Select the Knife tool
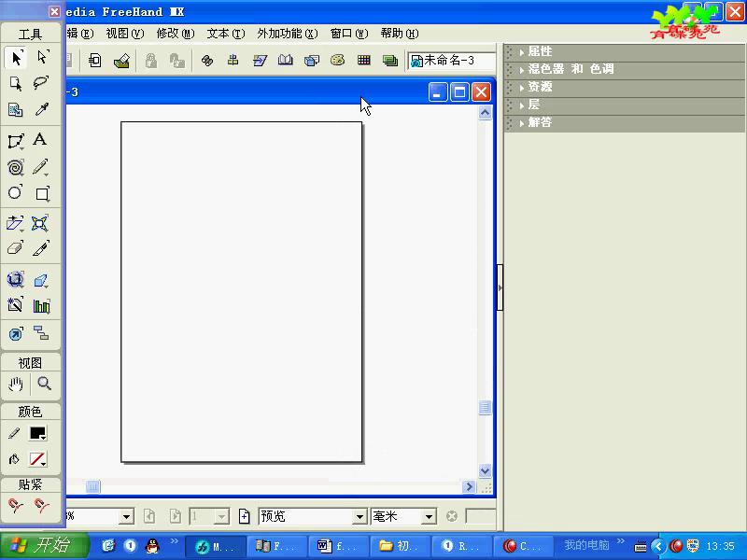747x560 pixels. (x=41, y=248)
